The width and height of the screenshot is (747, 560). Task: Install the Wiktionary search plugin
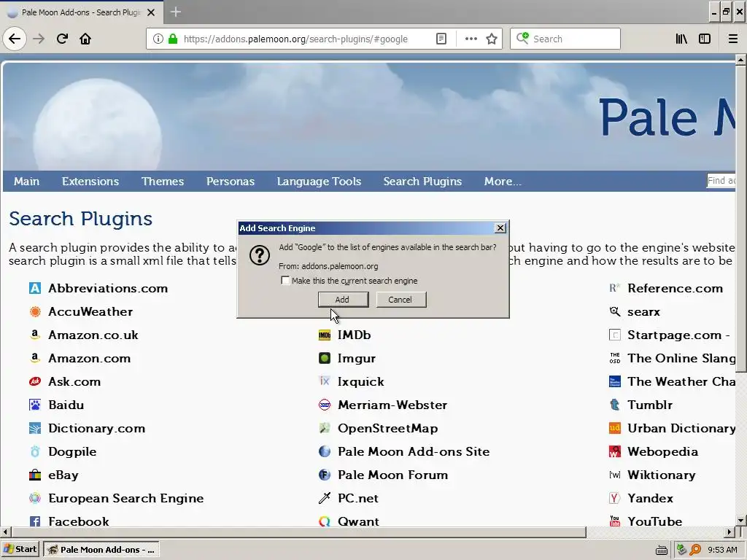pos(661,475)
